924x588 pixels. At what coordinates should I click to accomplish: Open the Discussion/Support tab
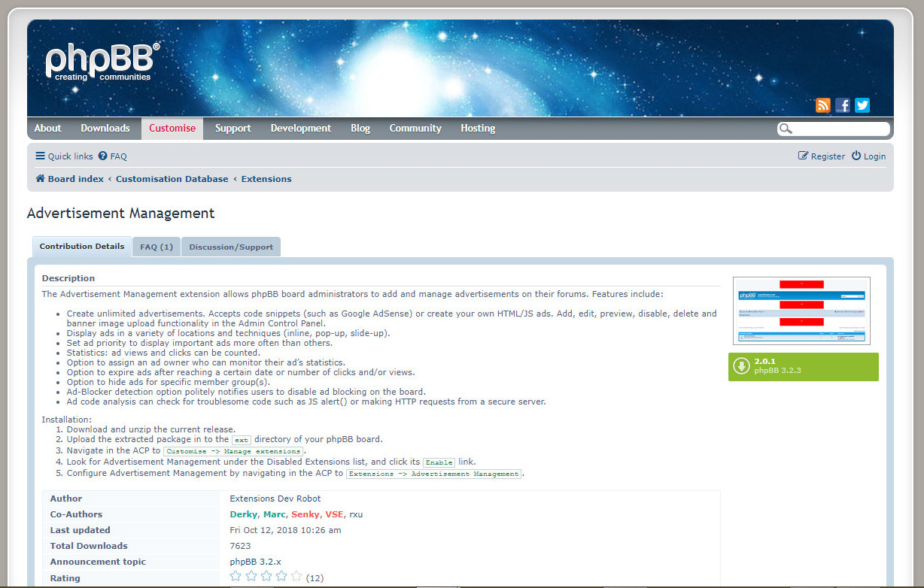point(231,247)
